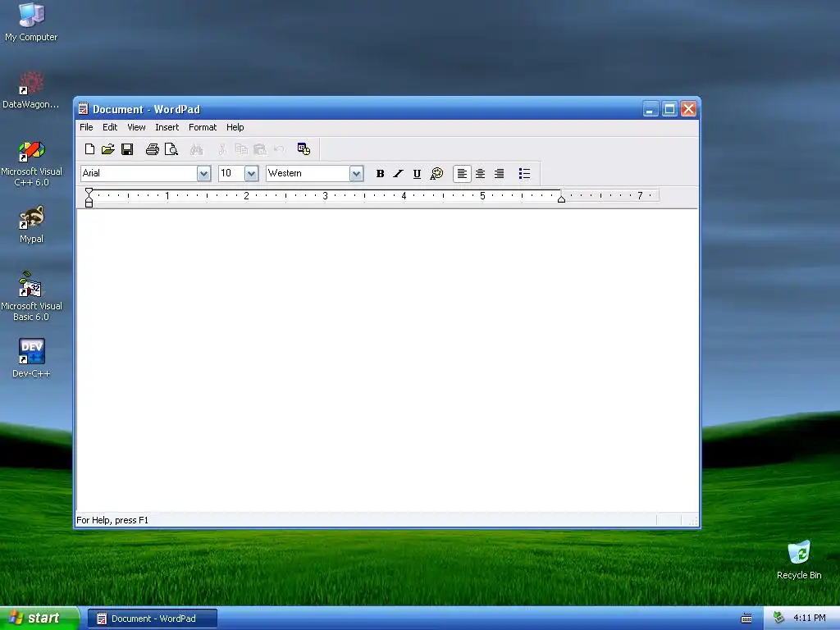840x630 pixels.
Task: Open the Format menu
Action: coord(203,127)
